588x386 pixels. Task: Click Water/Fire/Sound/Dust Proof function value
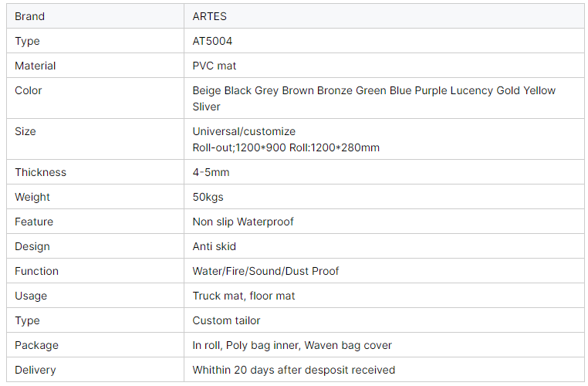pyautogui.click(x=265, y=271)
